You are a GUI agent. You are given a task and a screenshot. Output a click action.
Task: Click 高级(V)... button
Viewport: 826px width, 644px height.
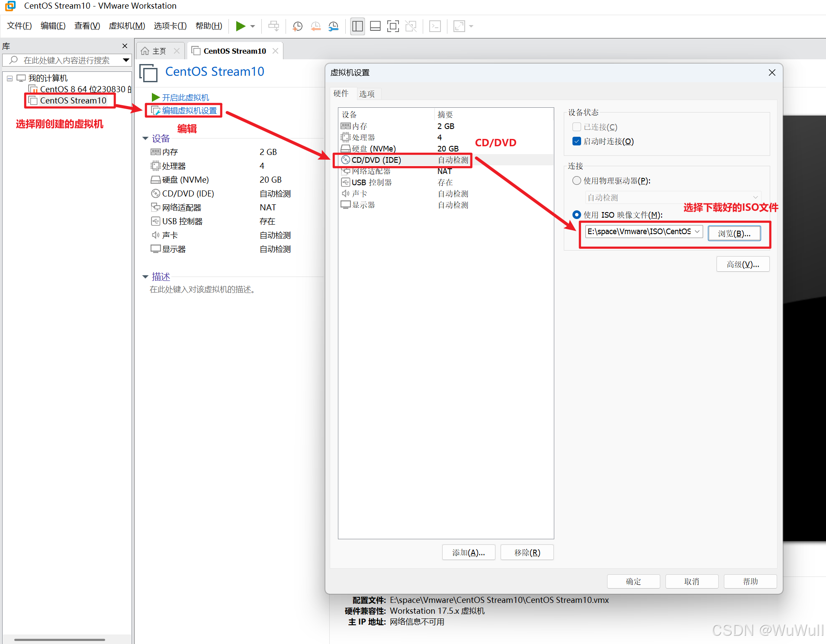(x=742, y=264)
